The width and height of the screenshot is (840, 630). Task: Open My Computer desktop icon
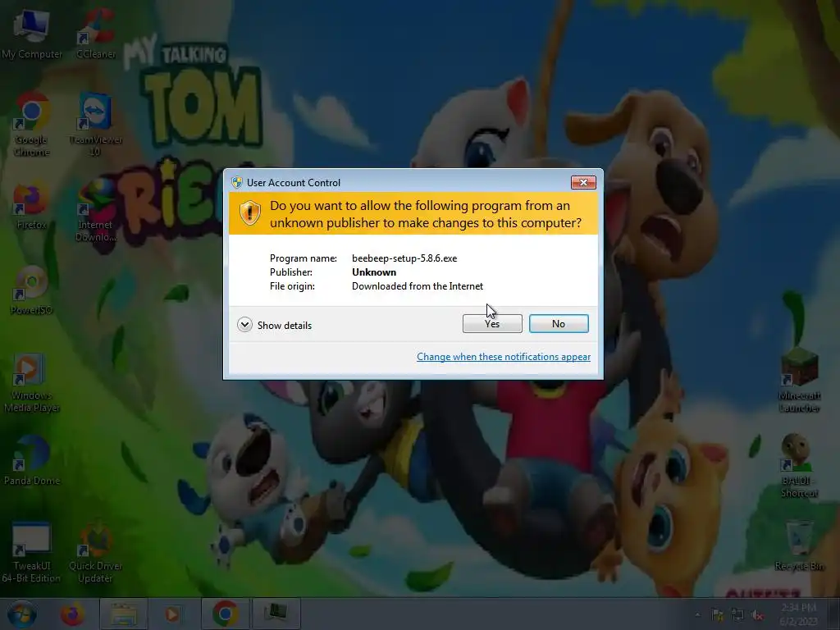point(32,34)
